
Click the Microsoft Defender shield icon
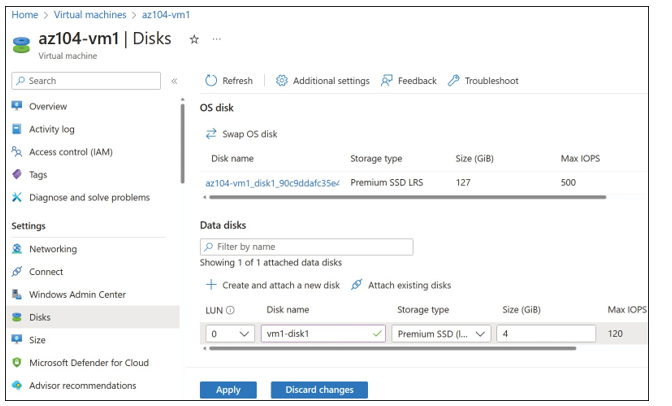pos(17,362)
